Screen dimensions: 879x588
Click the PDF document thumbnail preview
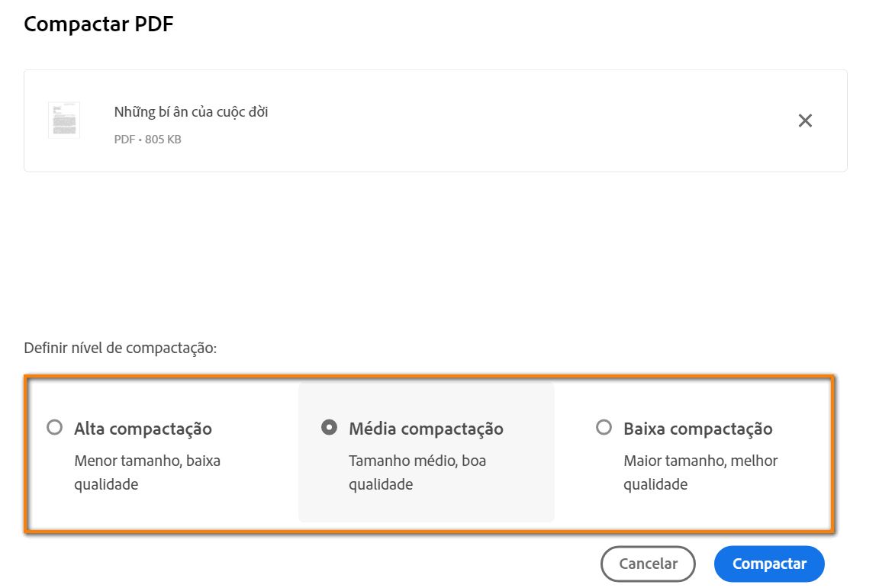(64, 120)
